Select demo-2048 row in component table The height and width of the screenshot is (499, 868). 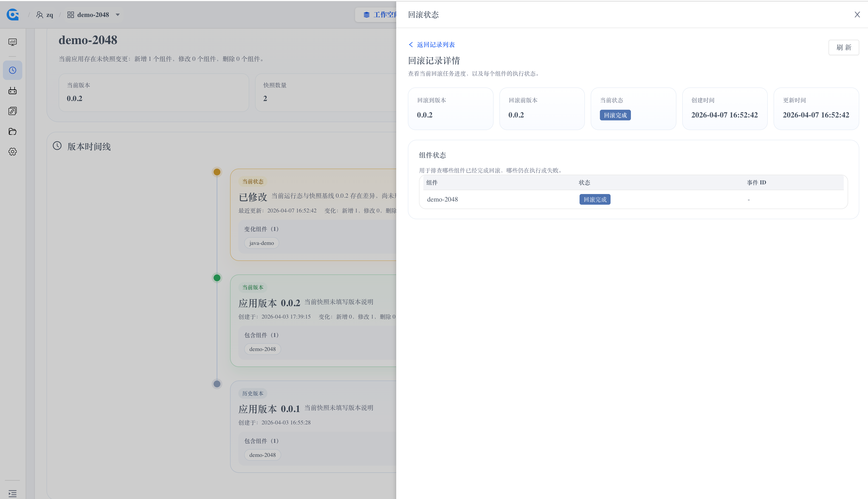442,199
